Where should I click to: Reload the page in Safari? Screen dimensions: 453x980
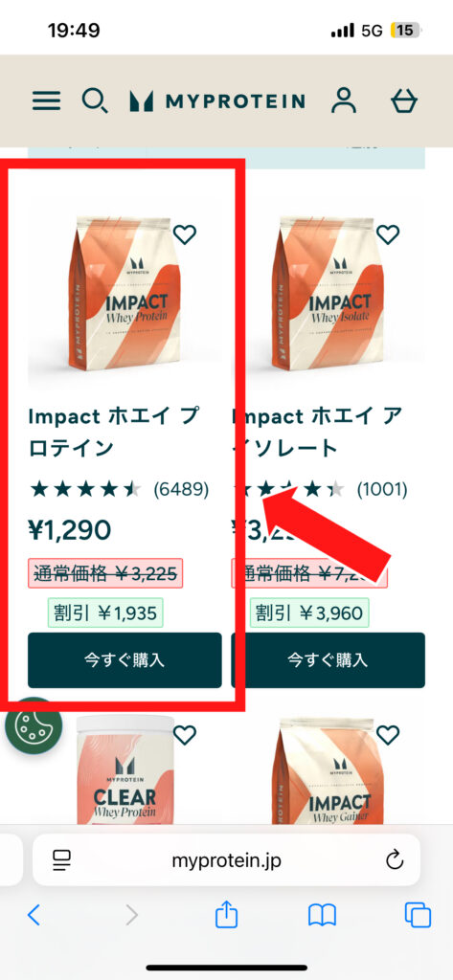[x=395, y=860]
